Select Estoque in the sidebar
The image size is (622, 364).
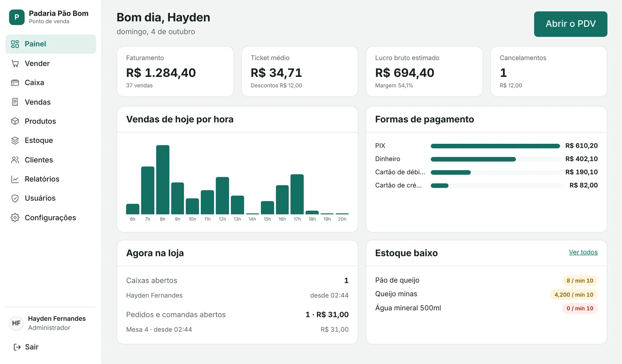[51, 141]
